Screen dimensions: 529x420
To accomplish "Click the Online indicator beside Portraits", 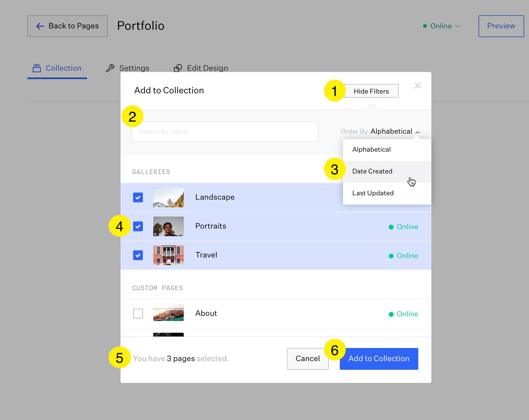I will [x=391, y=227].
